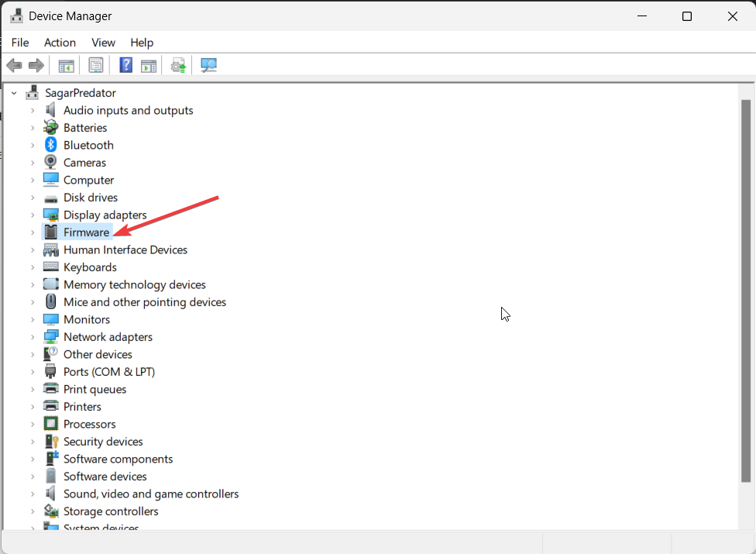
Task: Click the blue Help question mark icon
Action: pyautogui.click(x=125, y=65)
